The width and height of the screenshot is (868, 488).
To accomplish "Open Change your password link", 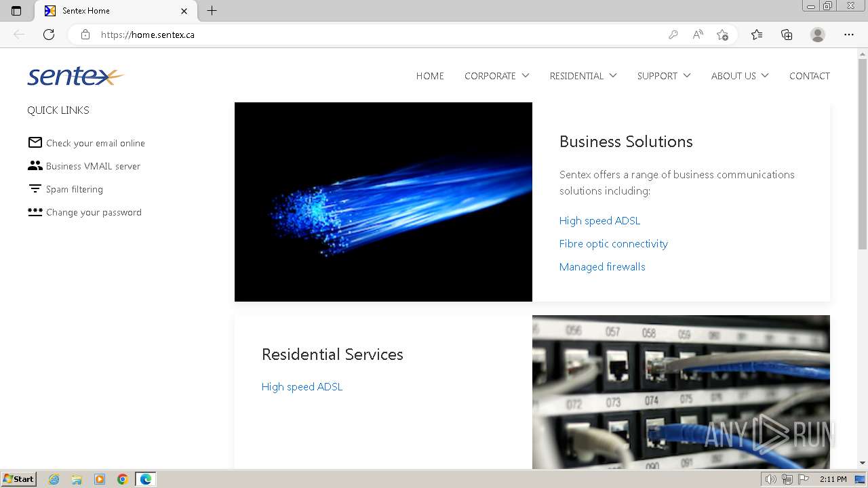I will [94, 212].
